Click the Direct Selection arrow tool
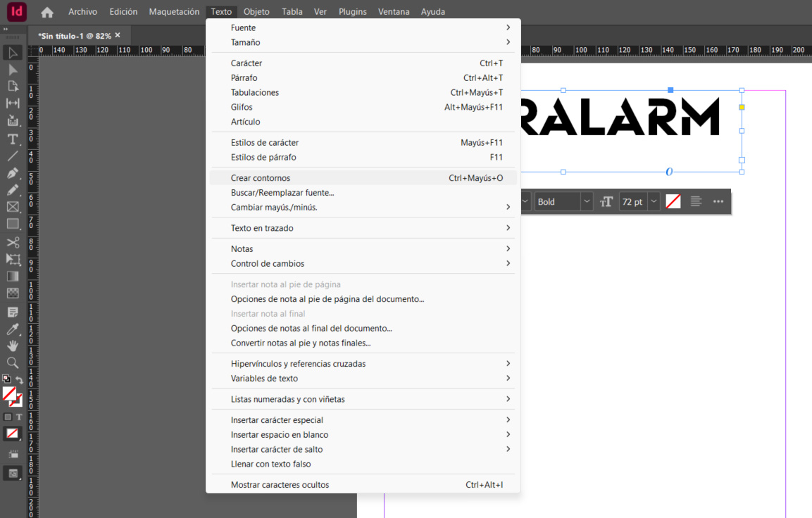The image size is (812, 518). 13,70
